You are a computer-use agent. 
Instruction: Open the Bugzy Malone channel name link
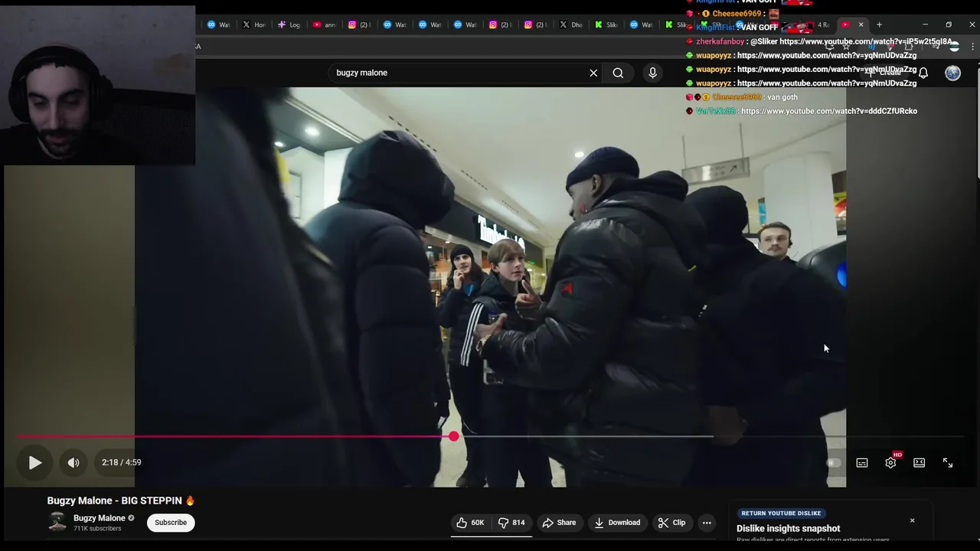[x=99, y=518]
